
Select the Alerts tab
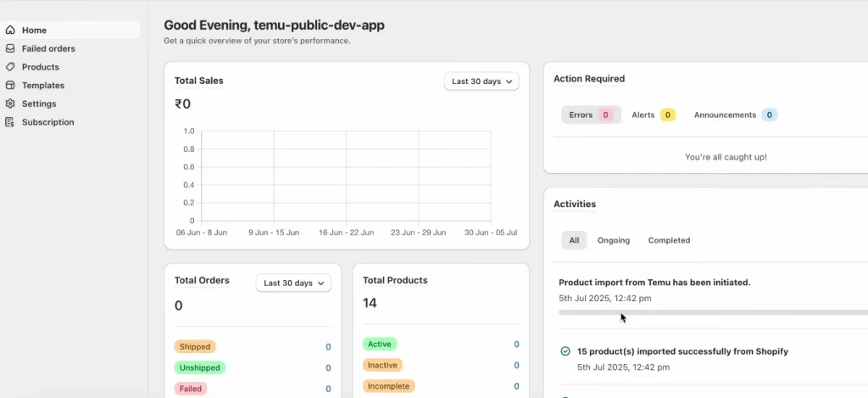coord(654,115)
